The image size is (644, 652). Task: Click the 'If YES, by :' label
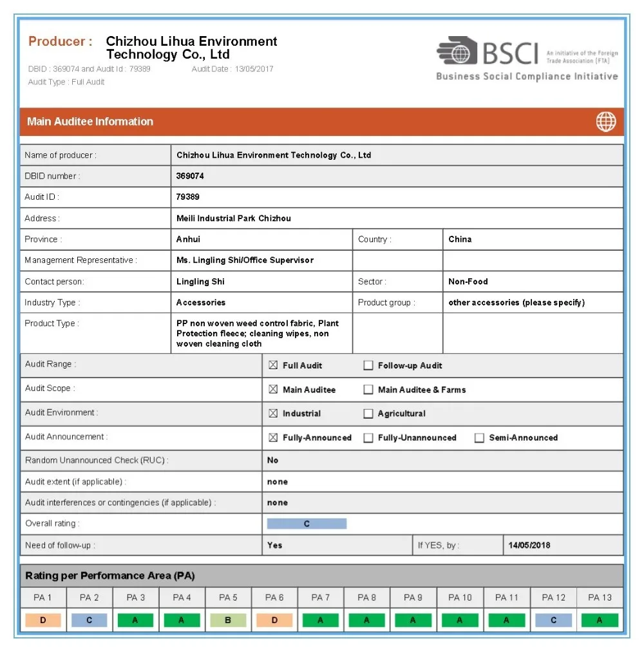(439, 545)
